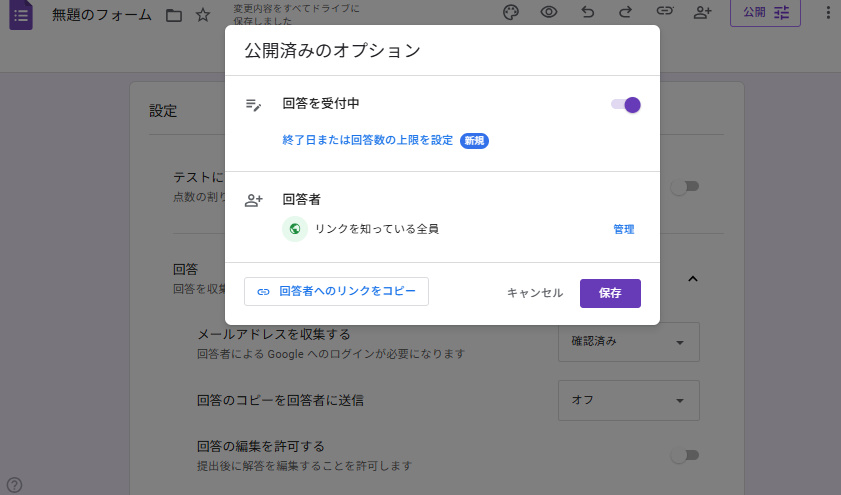Click the 公開 button in header
Viewport: 841px width, 495px height.
765,13
